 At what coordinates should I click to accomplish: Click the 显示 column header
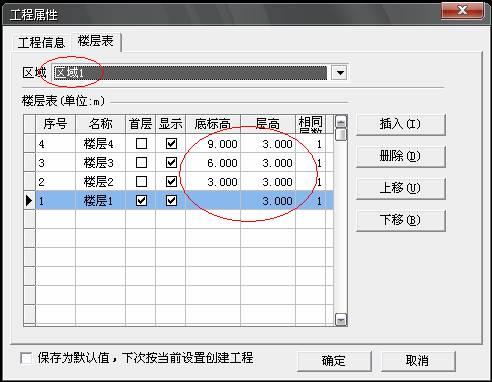pyautogui.click(x=170, y=124)
